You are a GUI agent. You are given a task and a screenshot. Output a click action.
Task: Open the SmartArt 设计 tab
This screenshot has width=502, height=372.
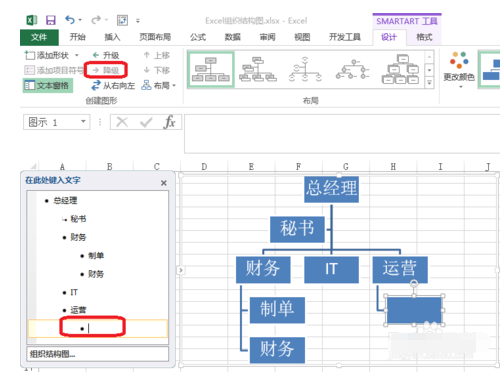(389, 37)
